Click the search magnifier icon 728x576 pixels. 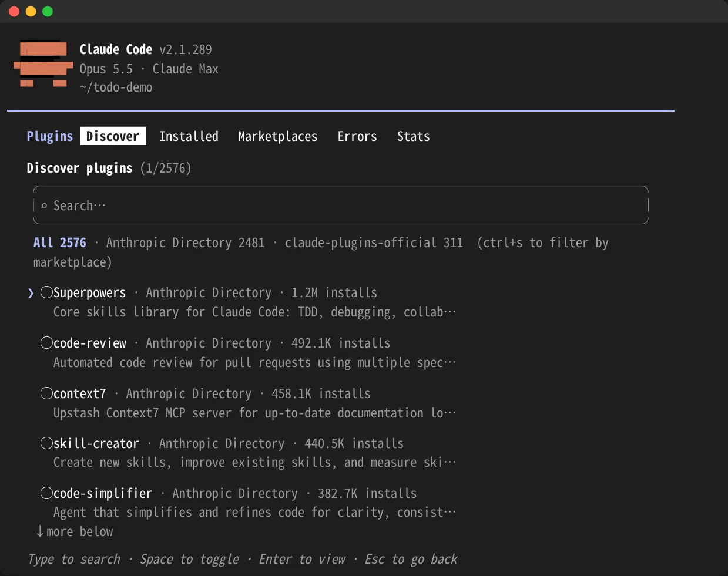pos(44,206)
